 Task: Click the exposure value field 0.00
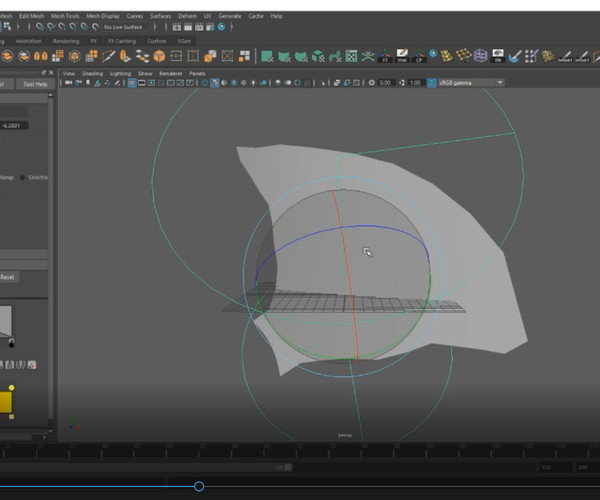coord(385,83)
